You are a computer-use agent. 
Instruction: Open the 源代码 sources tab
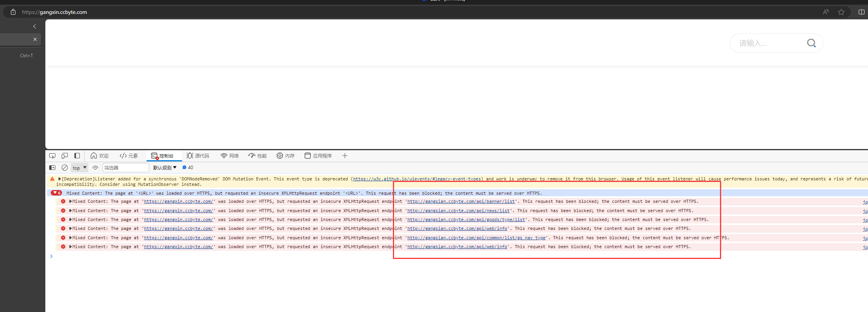[198, 156]
